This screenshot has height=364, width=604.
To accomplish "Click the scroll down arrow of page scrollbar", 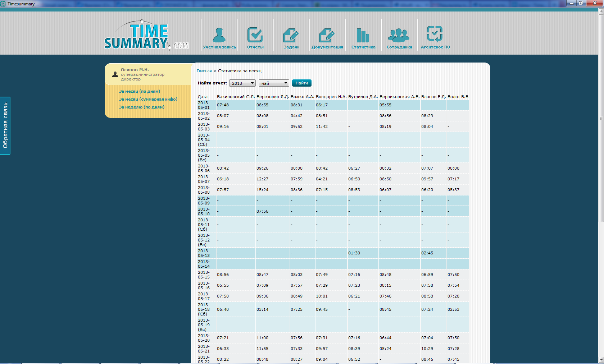I will [601, 360].
